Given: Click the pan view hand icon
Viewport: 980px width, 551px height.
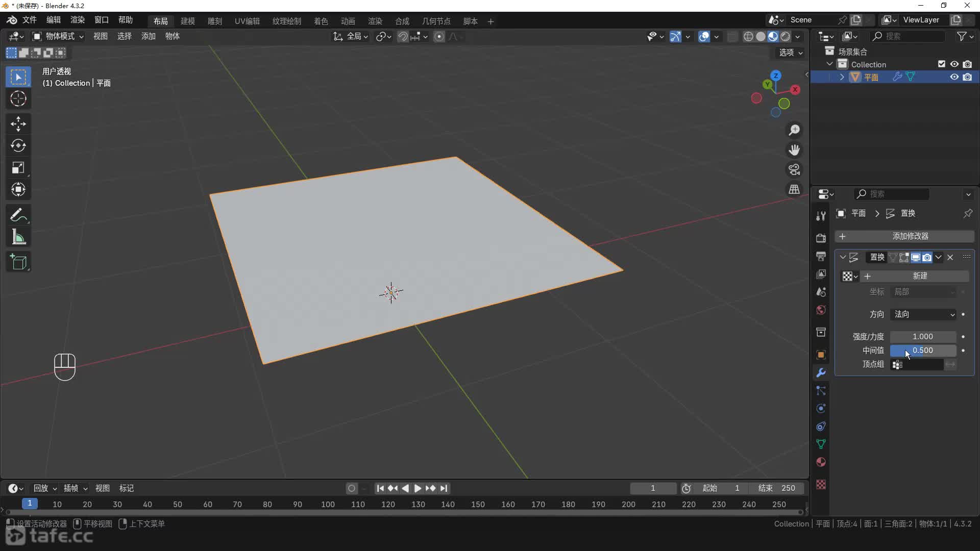Looking at the screenshot, I should [x=794, y=150].
